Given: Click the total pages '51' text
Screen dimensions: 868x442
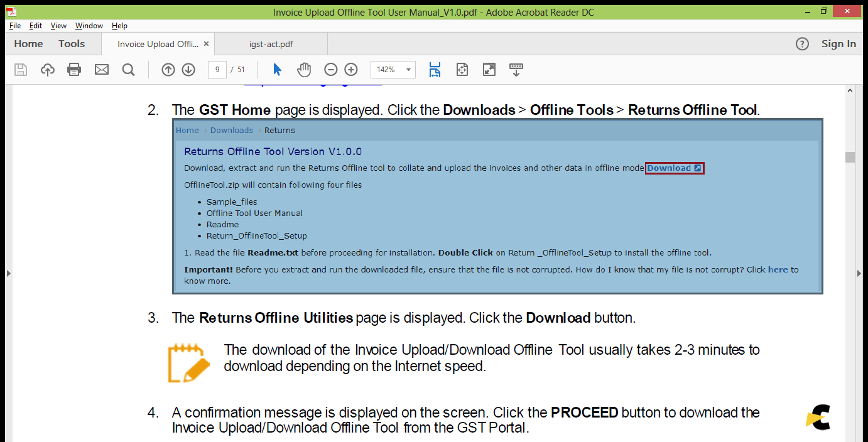Looking at the screenshot, I should pos(241,70).
